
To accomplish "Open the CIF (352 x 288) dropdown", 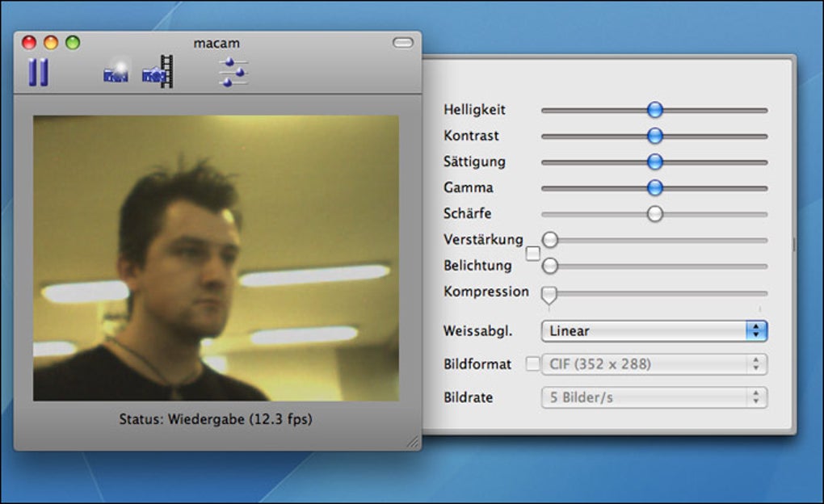I will click(654, 364).
